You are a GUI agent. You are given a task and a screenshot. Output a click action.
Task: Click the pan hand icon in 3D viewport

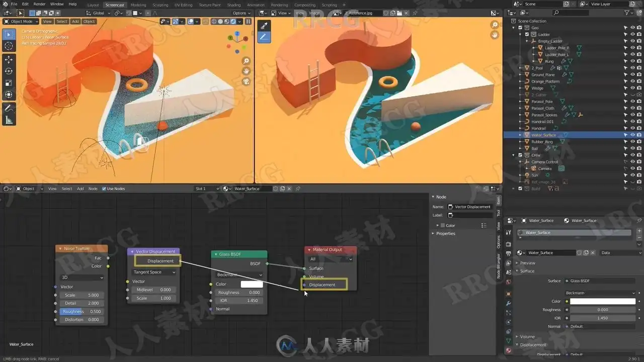coord(247,71)
